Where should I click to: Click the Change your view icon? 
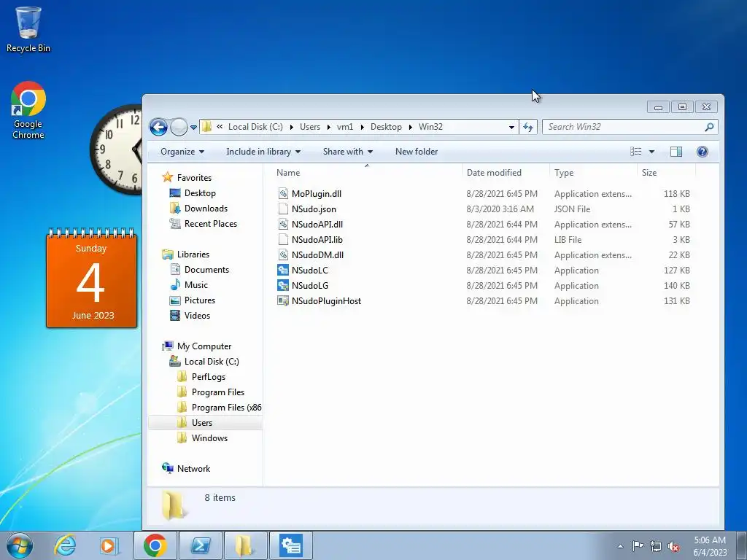coord(635,152)
